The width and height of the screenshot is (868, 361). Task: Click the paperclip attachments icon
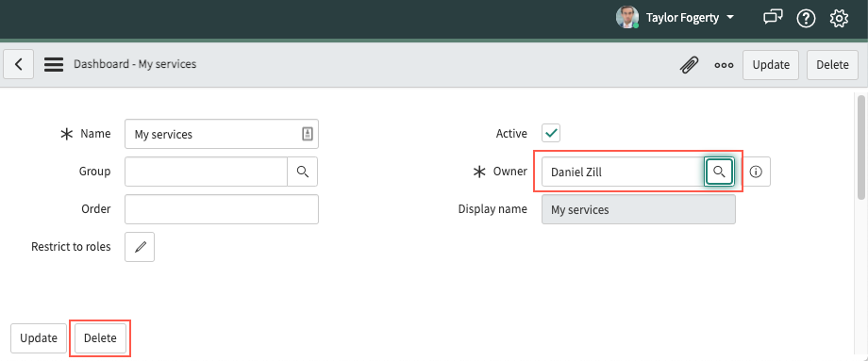click(x=689, y=65)
